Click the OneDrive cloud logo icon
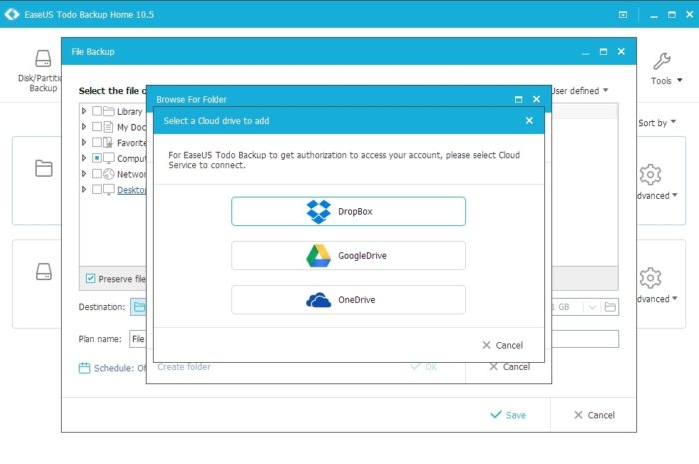 [318, 300]
